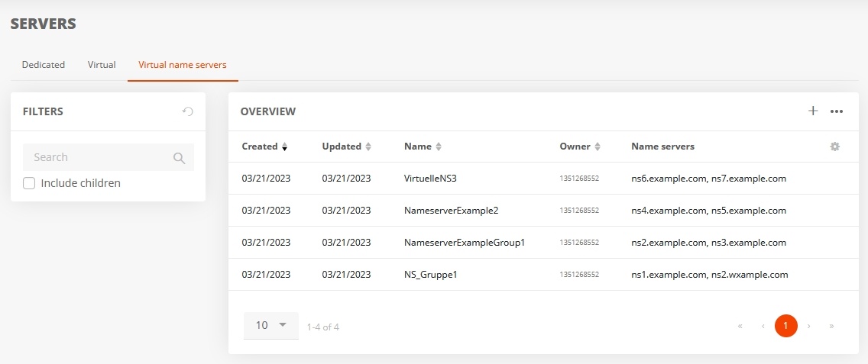Sort table by Name column

pyautogui.click(x=423, y=147)
